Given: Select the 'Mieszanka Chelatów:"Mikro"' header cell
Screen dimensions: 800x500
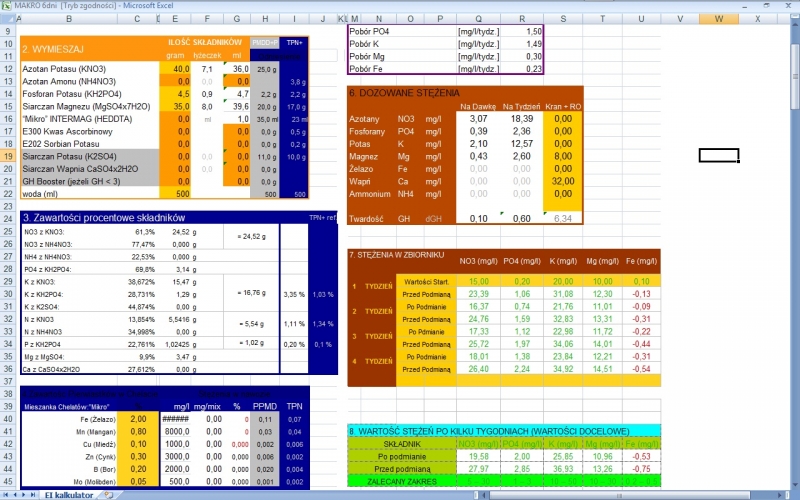Looking at the screenshot, I should click(69, 407).
